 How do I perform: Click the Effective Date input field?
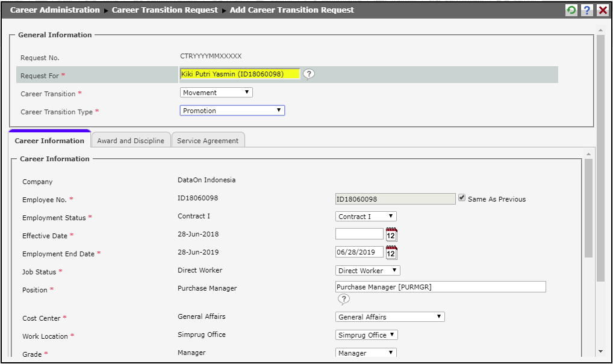coord(359,234)
